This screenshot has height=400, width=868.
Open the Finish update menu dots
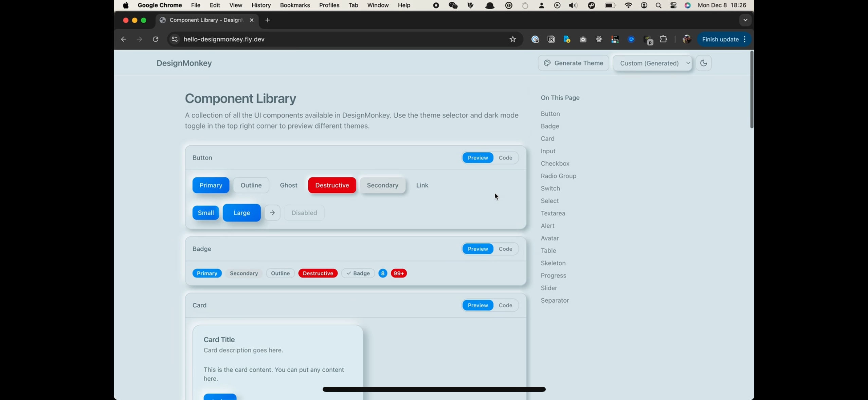pyautogui.click(x=744, y=39)
